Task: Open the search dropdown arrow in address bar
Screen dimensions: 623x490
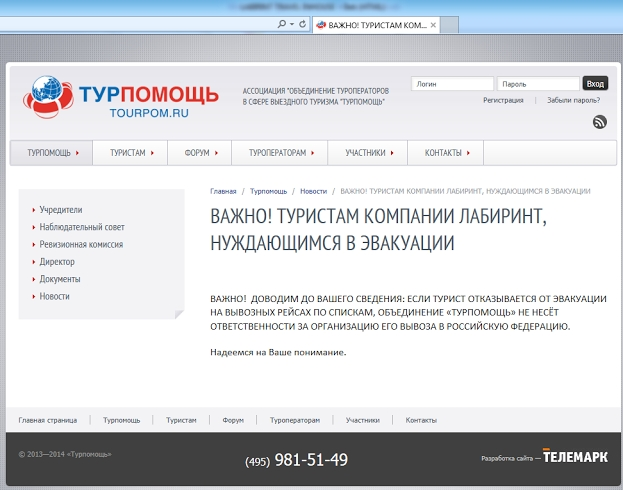Action: 292,24
